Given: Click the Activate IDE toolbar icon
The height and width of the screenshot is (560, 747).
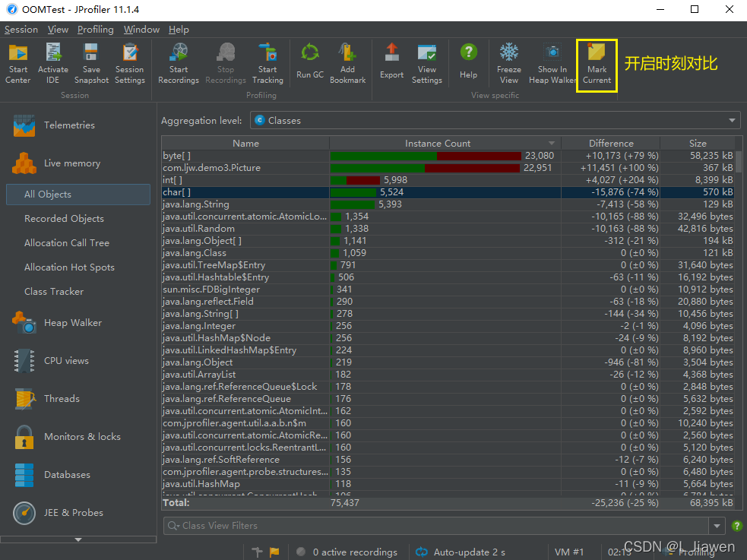Looking at the screenshot, I should click(x=53, y=63).
